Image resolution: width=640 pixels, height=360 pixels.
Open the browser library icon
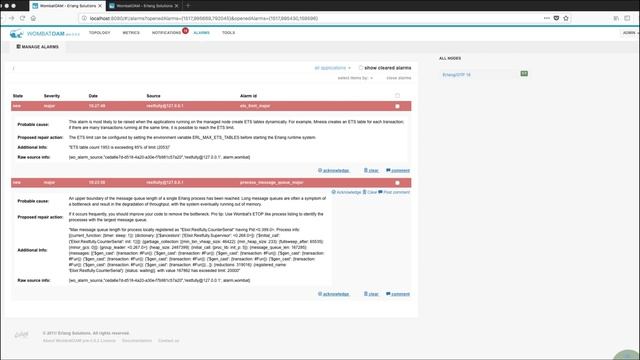[616, 18]
